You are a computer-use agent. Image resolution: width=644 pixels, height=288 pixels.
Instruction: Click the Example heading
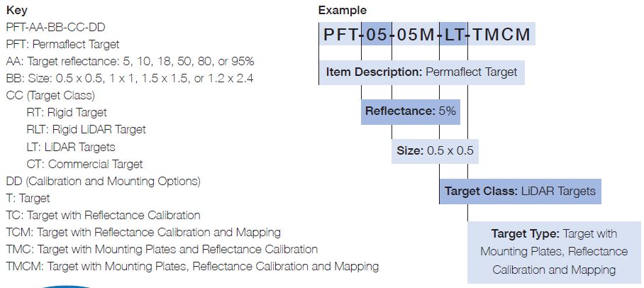(x=343, y=10)
